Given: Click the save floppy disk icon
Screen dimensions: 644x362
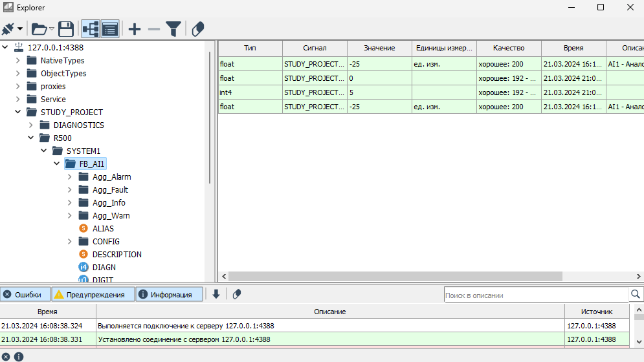Looking at the screenshot, I should pos(66,29).
